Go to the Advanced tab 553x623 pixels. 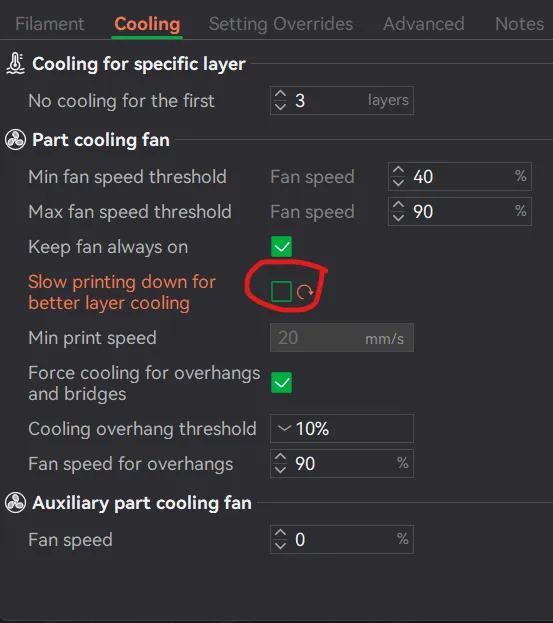(423, 24)
